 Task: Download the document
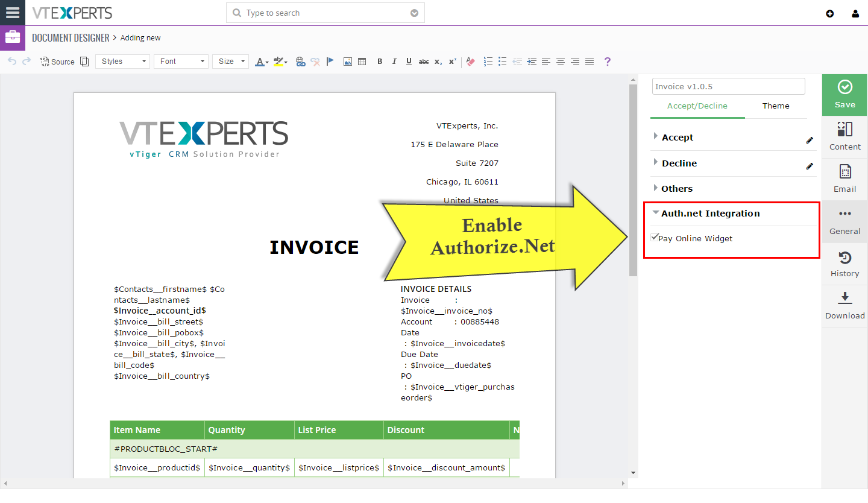[x=844, y=306]
